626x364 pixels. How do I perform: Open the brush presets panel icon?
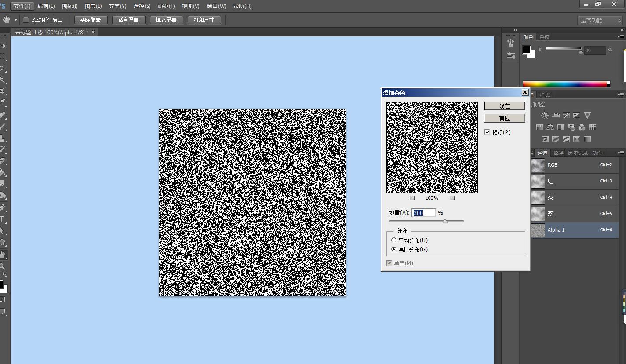[x=511, y=56]
